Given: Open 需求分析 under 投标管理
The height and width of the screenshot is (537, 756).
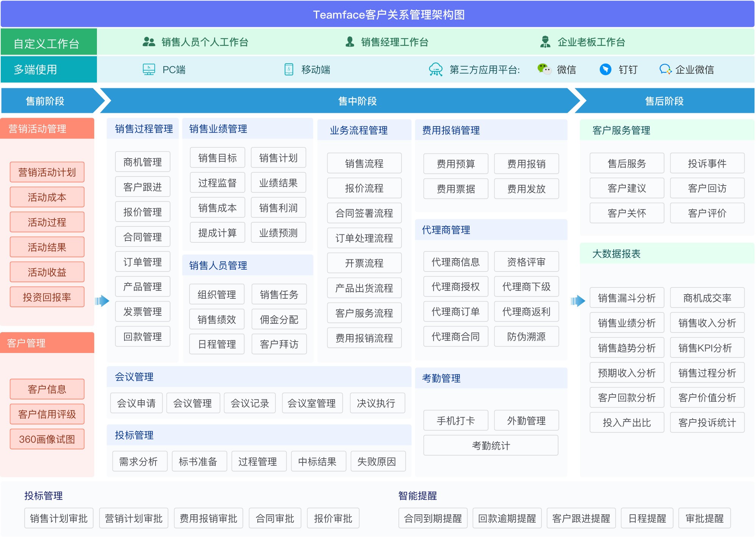Looking at the screenshot, I should click(139, 461).
